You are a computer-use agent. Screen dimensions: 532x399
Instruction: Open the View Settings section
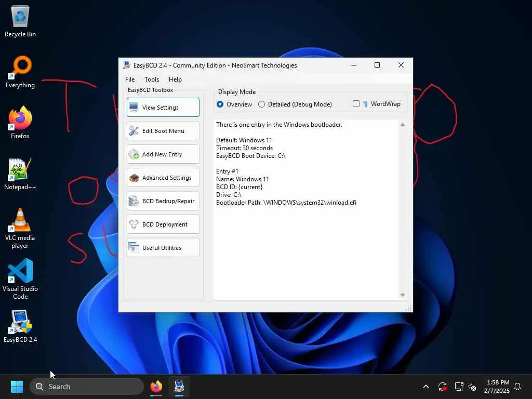click(x=163, y=107)
